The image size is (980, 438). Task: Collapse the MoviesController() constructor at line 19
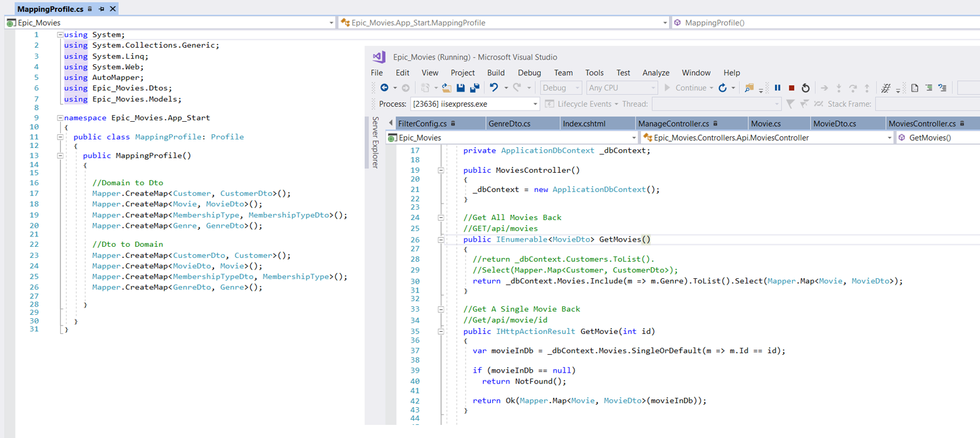pyautogui.click(x=441, y=170)
